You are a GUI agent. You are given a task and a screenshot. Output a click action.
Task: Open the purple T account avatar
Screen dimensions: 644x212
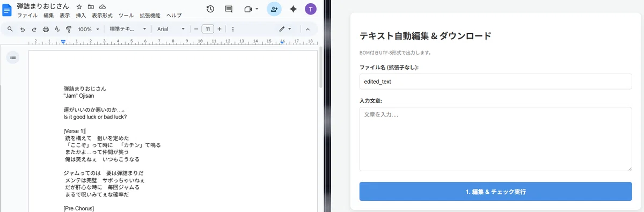tap(311, 9)
